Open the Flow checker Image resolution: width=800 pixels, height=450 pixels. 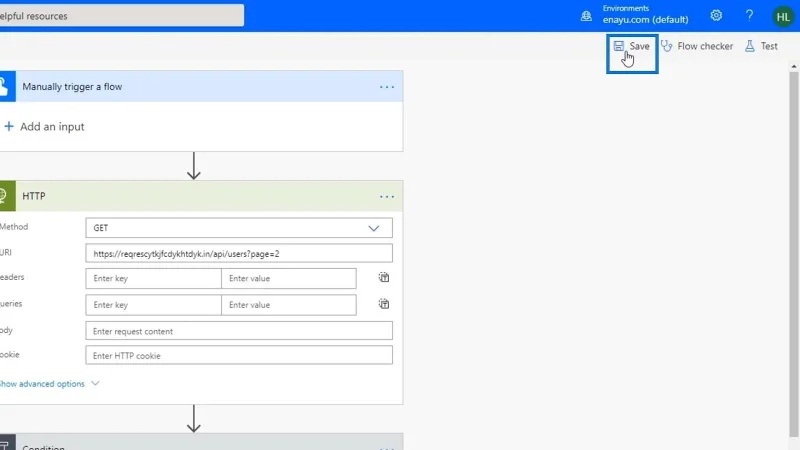tap(697, 46)
